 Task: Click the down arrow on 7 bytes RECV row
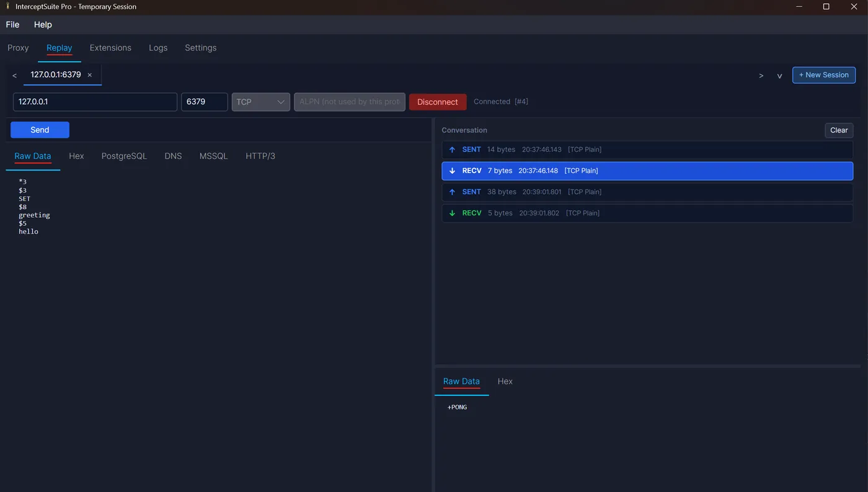pos(452,171)
